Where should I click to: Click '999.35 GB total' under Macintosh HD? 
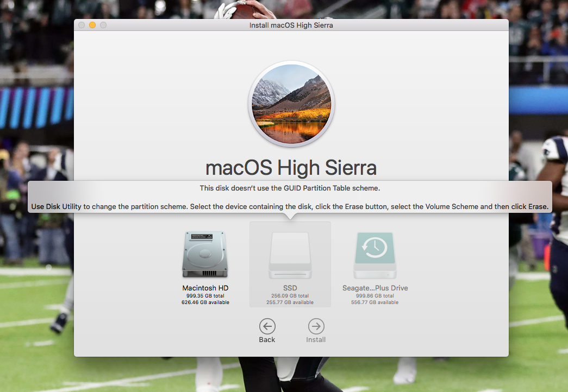(x=205, y=296)
